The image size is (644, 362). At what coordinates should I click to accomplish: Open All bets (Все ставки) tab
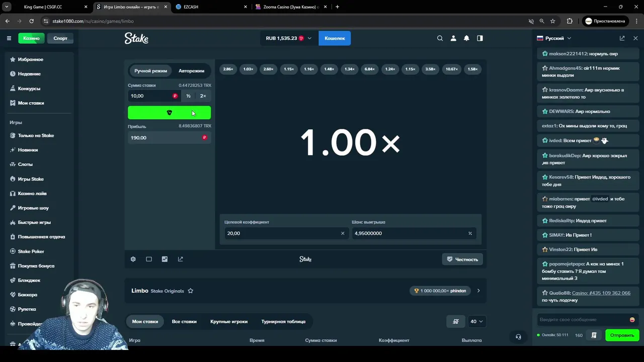click(184, 321)
